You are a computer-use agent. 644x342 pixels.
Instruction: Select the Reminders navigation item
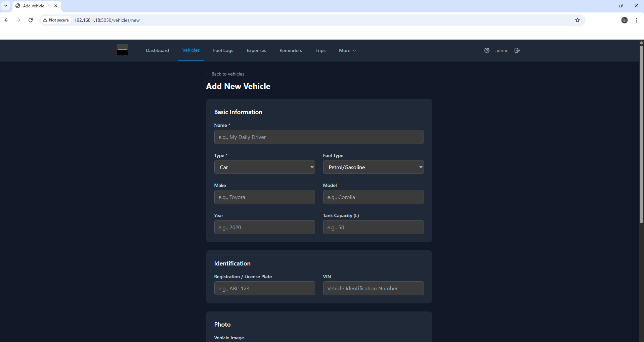tap(290, 50)
